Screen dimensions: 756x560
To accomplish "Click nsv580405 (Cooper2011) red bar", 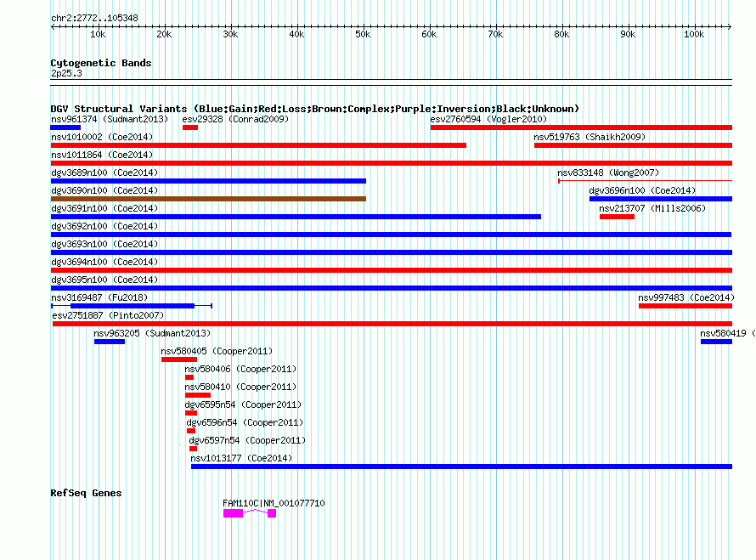I will coord(179,359).
